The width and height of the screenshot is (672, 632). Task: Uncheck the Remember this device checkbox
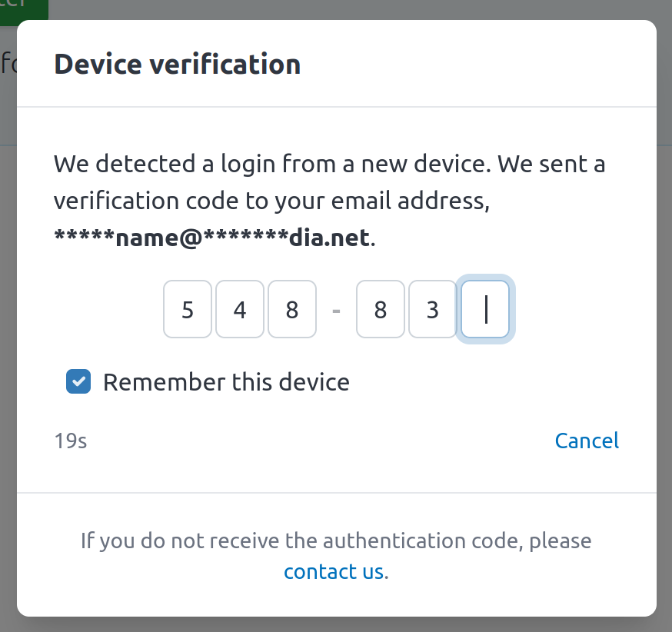coord(78,382)
